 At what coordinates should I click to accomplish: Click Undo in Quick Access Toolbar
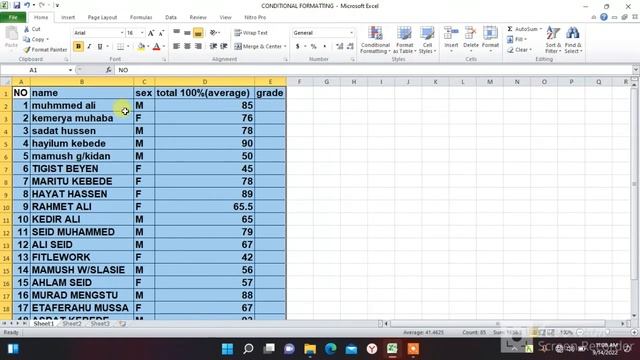point(27,5)
